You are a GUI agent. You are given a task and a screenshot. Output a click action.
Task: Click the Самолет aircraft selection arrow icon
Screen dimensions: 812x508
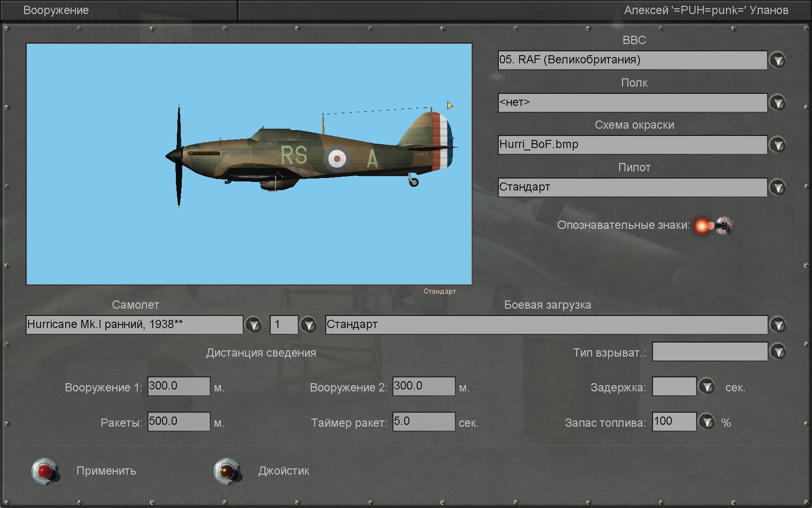[x=253, y=325]
